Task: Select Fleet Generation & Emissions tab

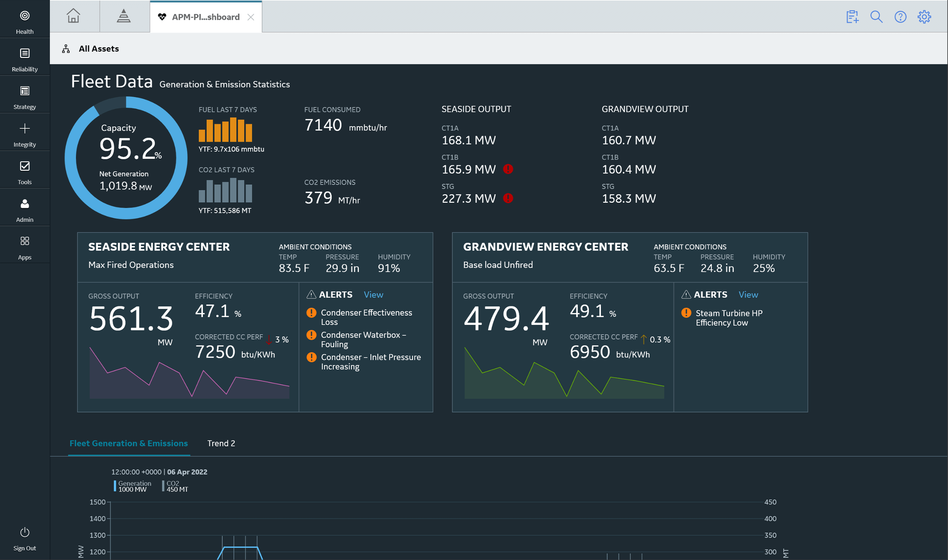Action: click(x=128, y=443)
